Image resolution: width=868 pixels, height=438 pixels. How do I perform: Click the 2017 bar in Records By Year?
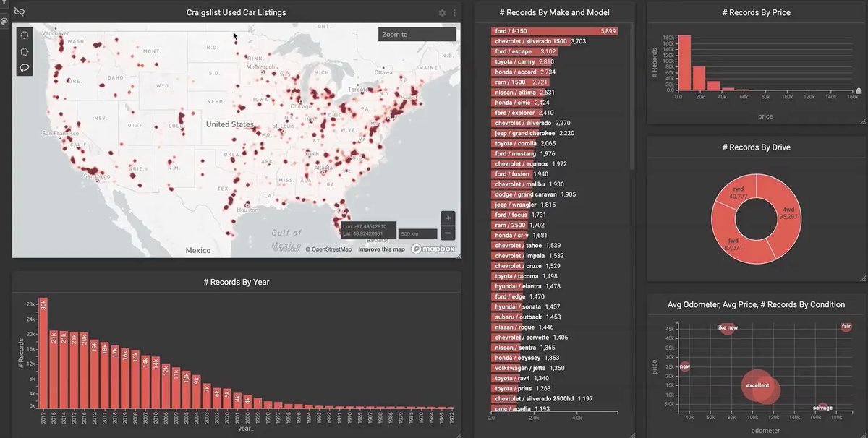click(43, 353)
